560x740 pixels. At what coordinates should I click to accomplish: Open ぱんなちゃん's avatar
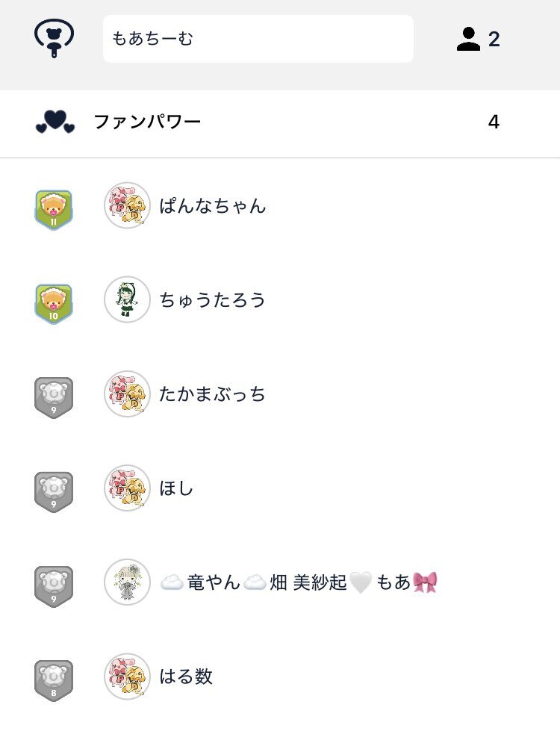pyautogui.click(x=128, y=205)
